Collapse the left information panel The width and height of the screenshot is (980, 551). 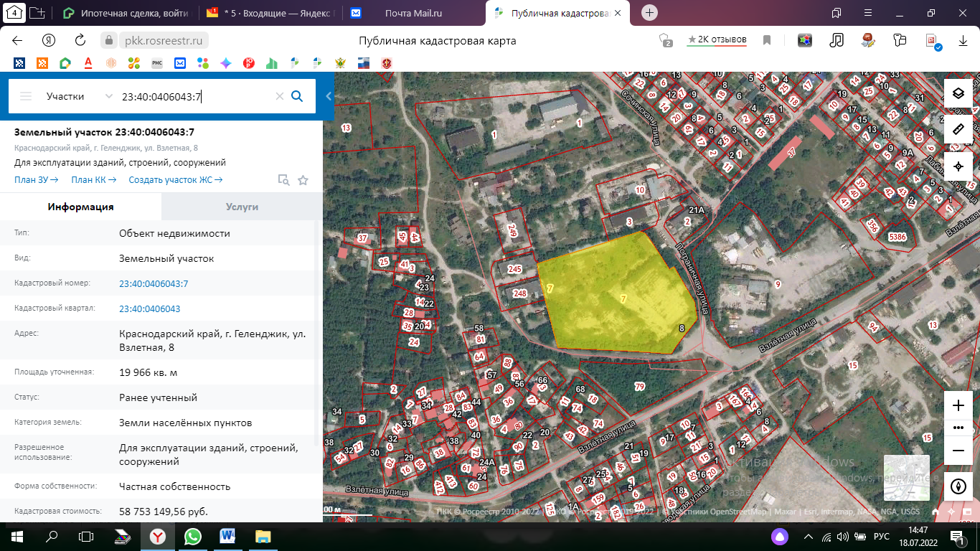(329, 96)
